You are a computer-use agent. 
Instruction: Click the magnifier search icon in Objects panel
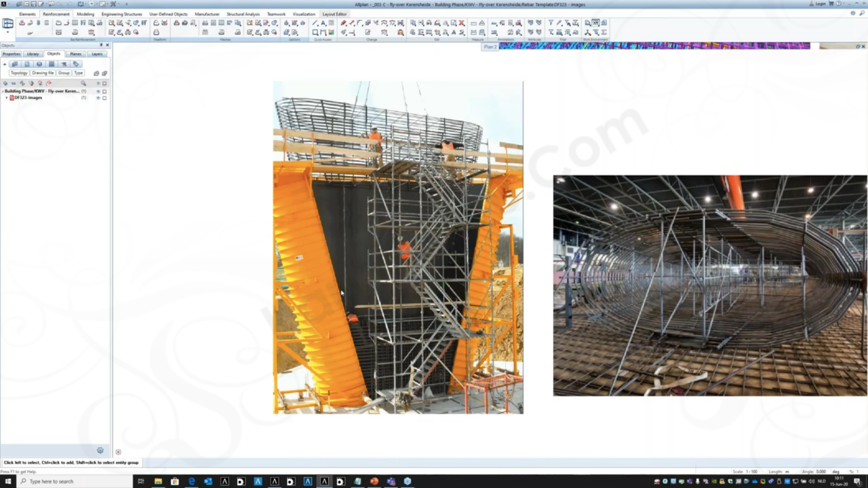tap(84, 83)
